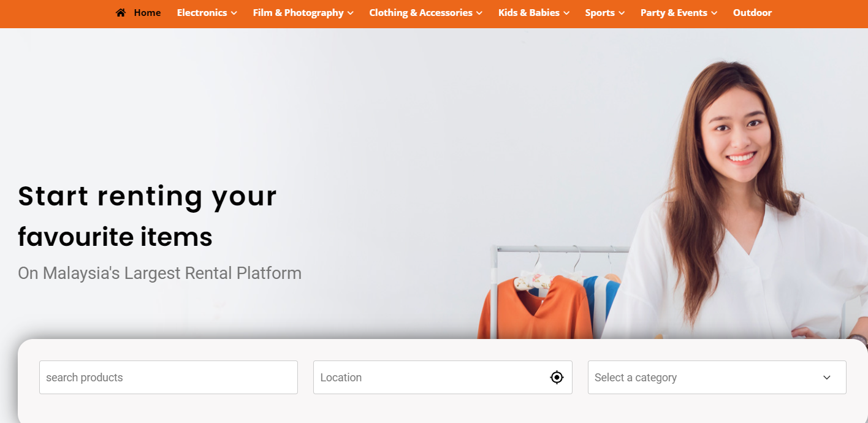Click the Party & Events chevron
The image size is (868, 423).
point(714,13)
